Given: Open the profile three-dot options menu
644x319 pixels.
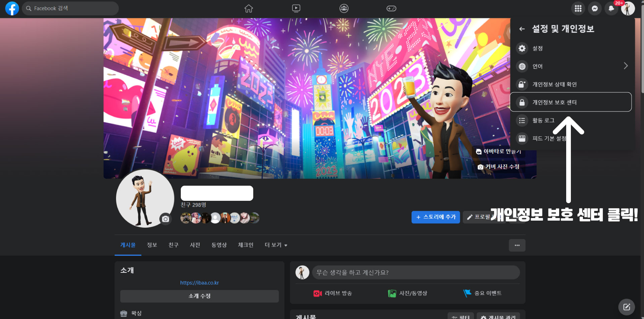Looking at the screenshot, I should pos(517,245).
